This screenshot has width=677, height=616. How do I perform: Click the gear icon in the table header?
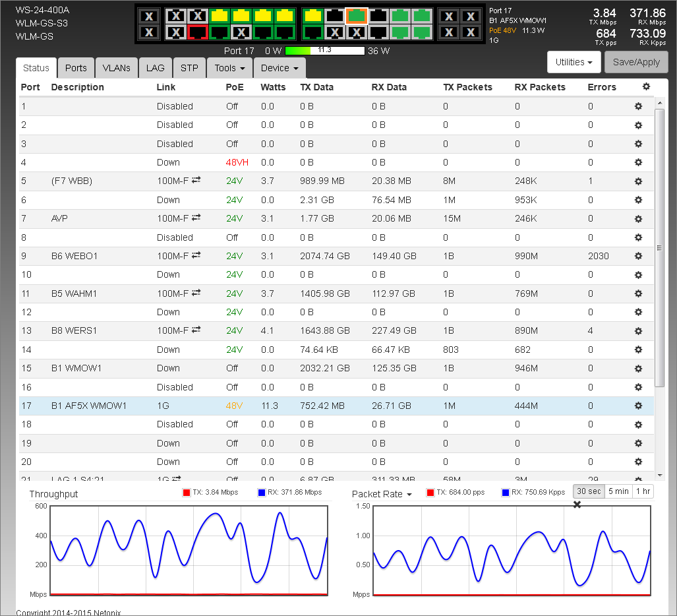[646, 87]
